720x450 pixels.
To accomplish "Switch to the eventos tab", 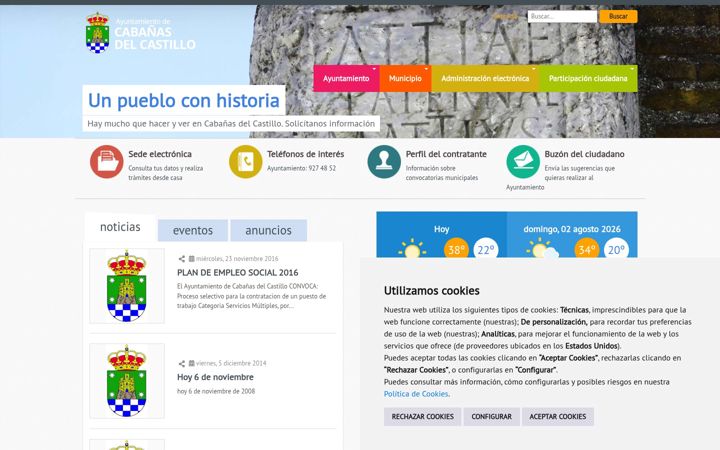I will coord(193,230).
